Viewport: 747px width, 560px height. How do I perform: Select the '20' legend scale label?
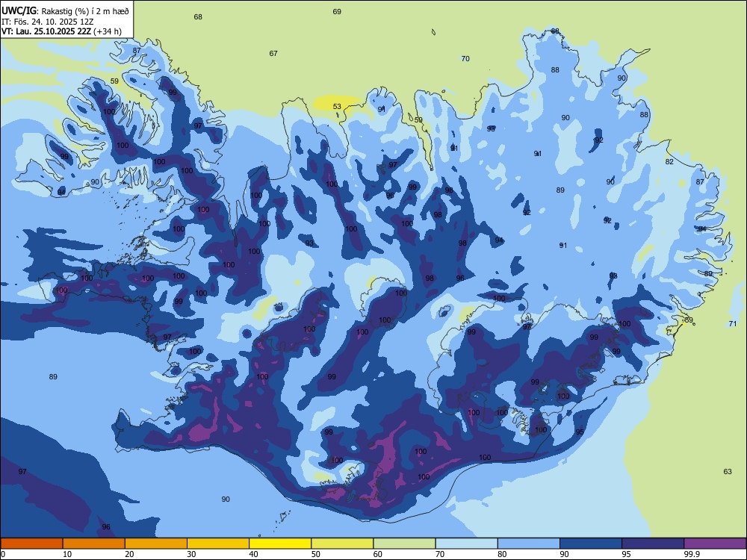[129, 554]
